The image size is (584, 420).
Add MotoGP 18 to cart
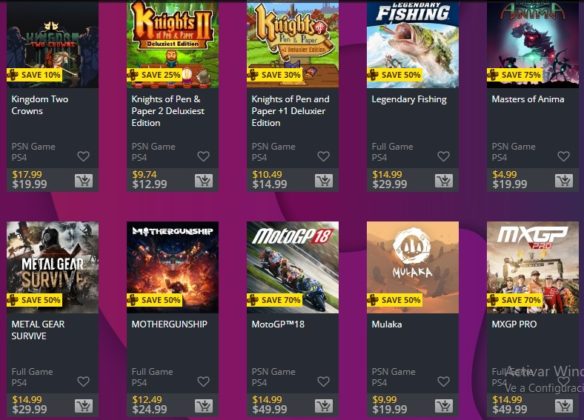(324, 406)
